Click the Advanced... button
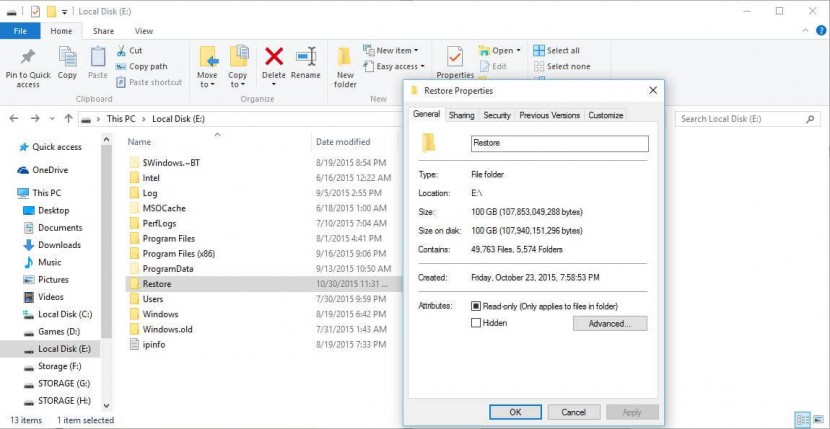Screen dimensions: 830x429 (x=610, y=324)
